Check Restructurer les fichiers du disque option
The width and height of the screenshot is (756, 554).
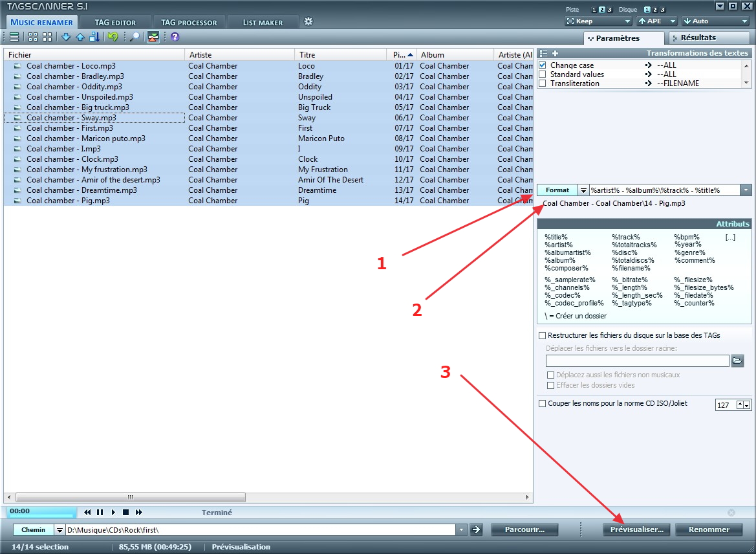543,335
